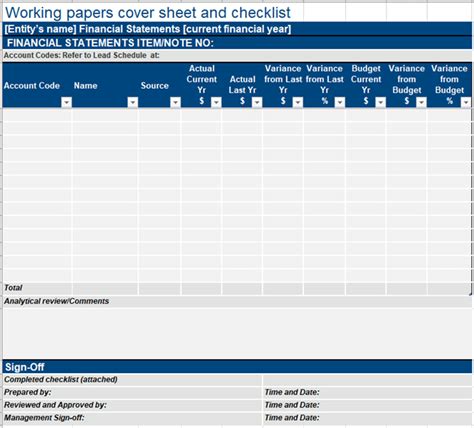Screen dimensions: 474x428
Task: Click the Total cell under Budget Current Yr
Action: pyautogui.click(x=366, y=289)
